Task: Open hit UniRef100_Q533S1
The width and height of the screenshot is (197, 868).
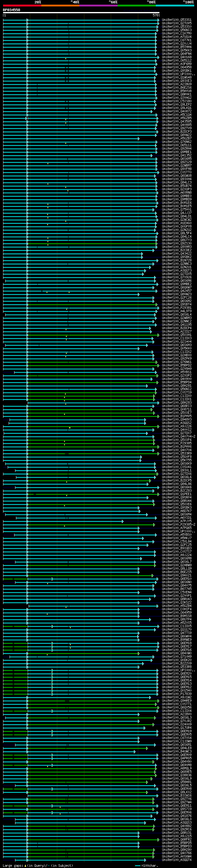Action: pos(177,20)
